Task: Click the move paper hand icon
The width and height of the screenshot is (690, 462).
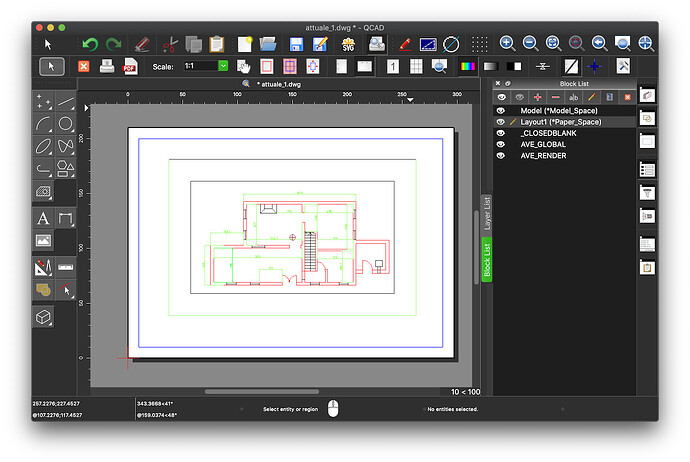Action: (243, 66)
